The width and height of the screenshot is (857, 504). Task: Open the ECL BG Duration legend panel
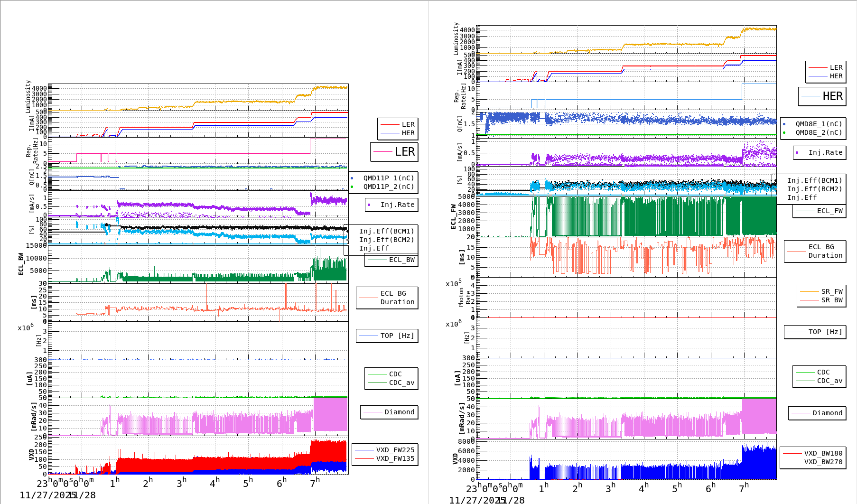coord(387,298)
